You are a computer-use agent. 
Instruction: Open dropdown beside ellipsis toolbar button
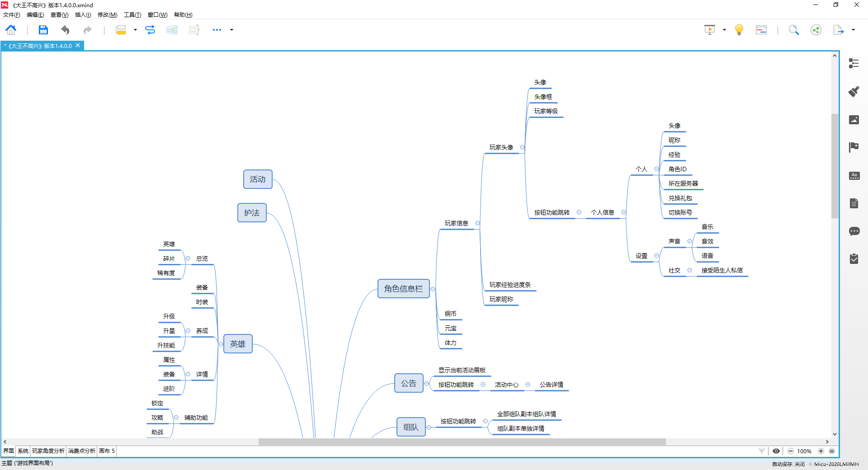232,30
